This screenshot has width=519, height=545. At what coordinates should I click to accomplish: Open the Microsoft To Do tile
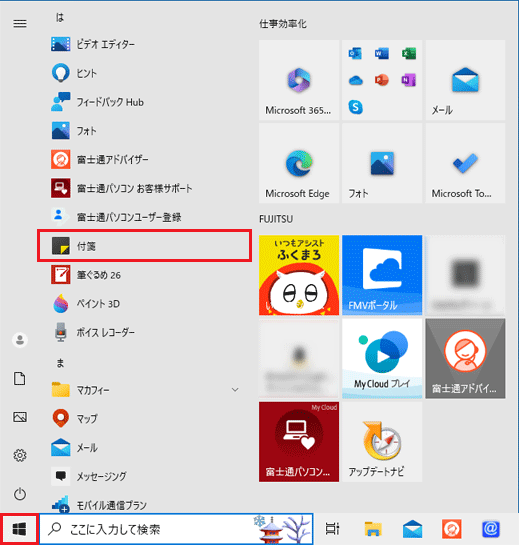[x=465, y=163]
